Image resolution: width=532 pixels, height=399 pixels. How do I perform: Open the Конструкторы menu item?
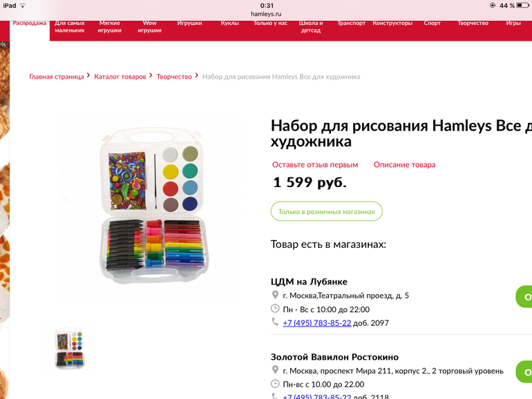[x=392, y=23]
